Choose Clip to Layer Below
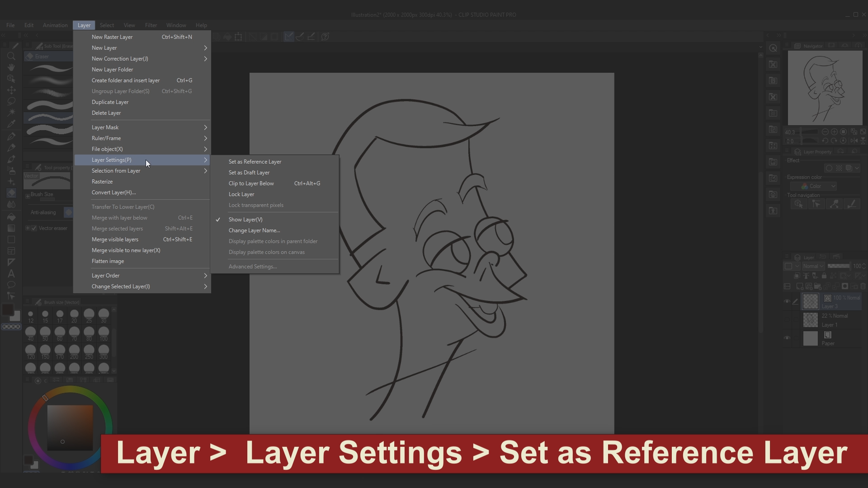 pyautogui.click(x=275, y=183)
